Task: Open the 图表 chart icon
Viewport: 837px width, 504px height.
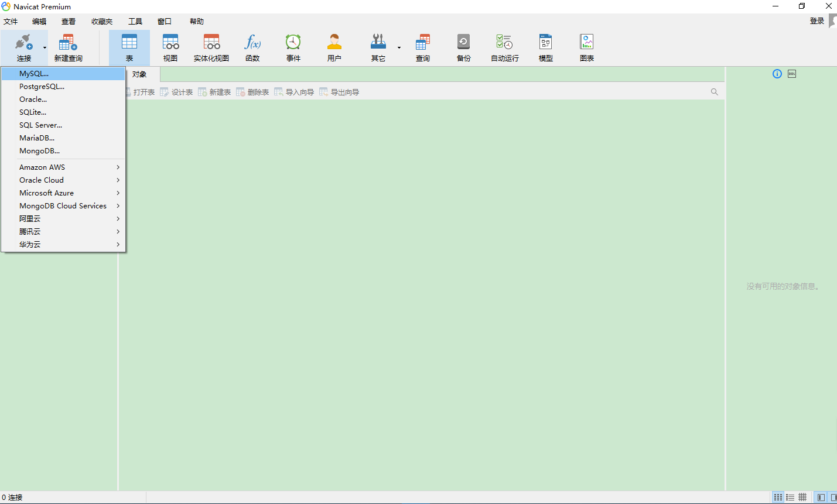Action: (x=587, y=42)
